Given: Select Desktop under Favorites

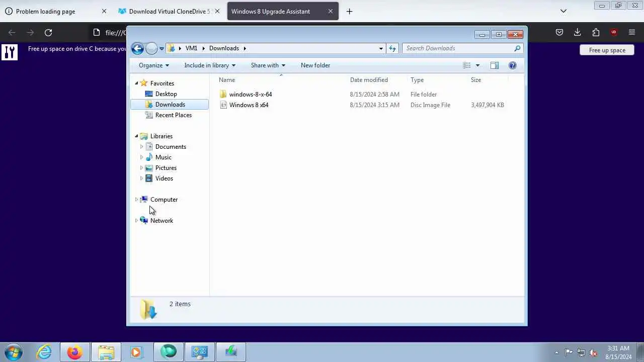Looking at the screenshot, I should pyautogui.click(x=166, y=94).
